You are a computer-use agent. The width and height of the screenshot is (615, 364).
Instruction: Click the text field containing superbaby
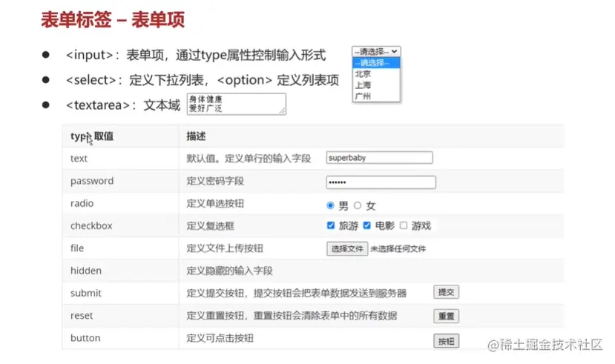click(379, 157)
